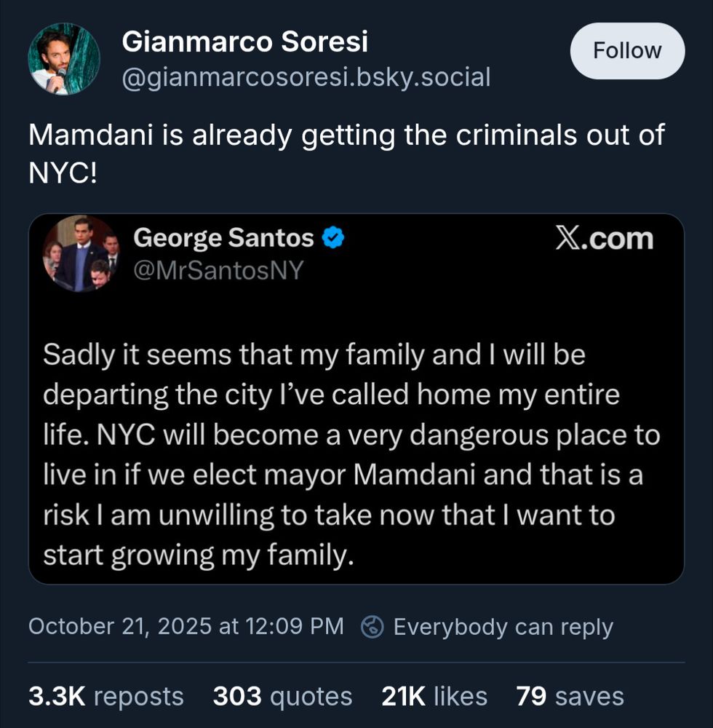The image size is (713, 728).
Task: Click 'George Santos' name in the quoted tweet
Action: [x=220, y=236]
